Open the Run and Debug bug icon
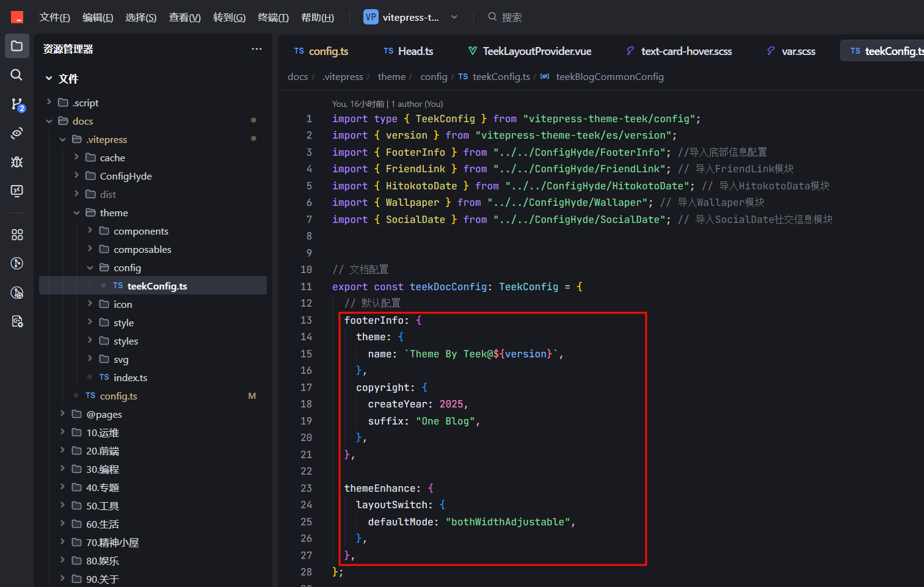Viewport: 924px width, 587px height. point(17,162)
